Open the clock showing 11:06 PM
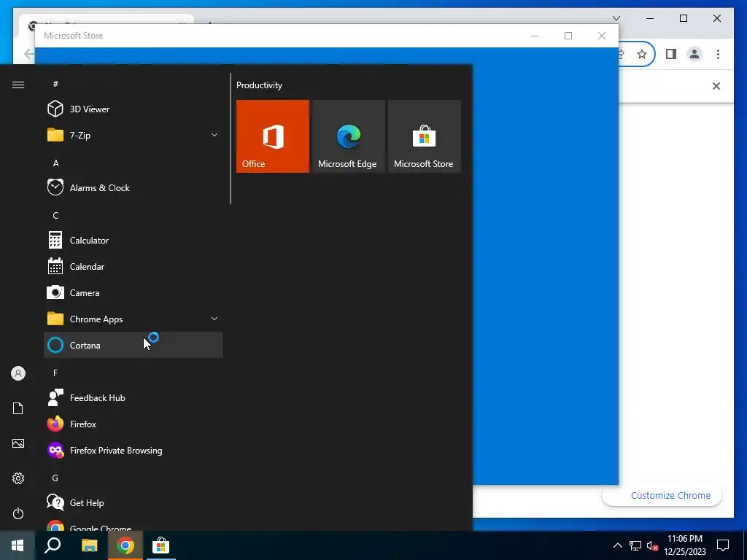Viewport: 747px width, 560px height. click(685, 545)
